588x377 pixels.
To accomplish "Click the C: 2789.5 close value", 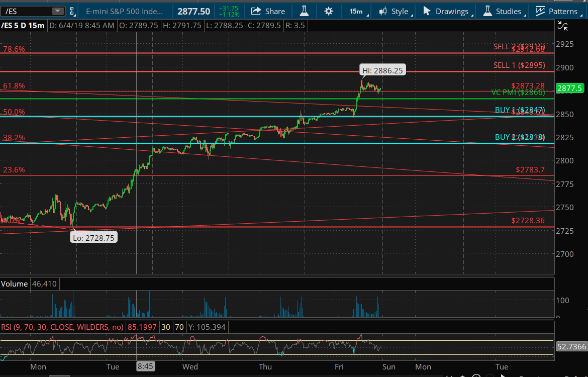I will coord(263,26).
